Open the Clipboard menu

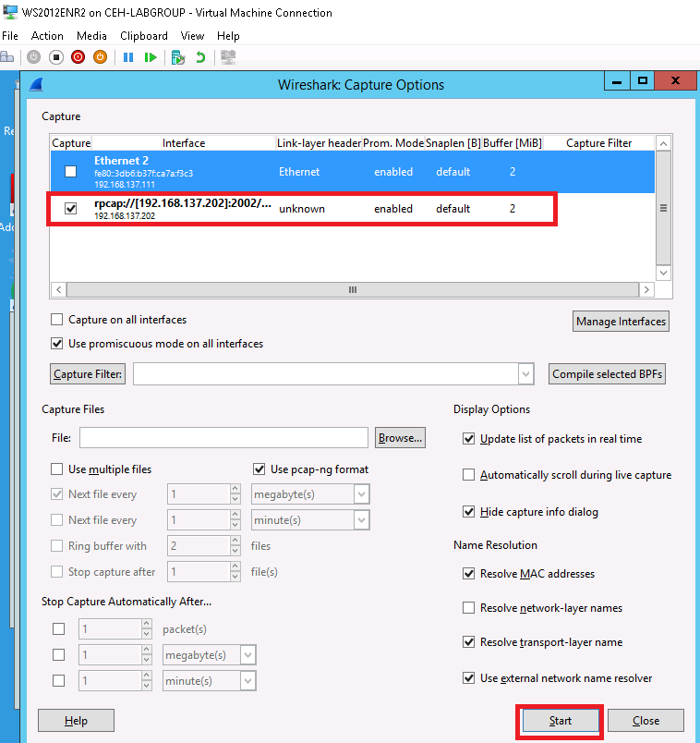144,36
